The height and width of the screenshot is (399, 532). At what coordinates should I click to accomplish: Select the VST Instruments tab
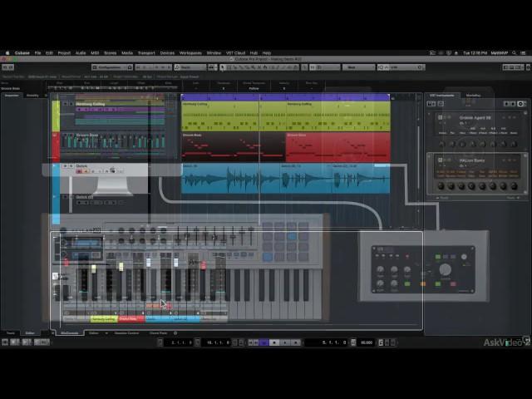coord(442,96)
